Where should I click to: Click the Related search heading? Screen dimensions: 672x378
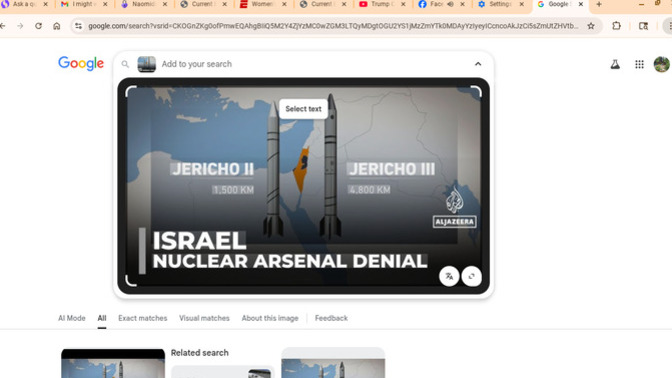pos(200,353)
